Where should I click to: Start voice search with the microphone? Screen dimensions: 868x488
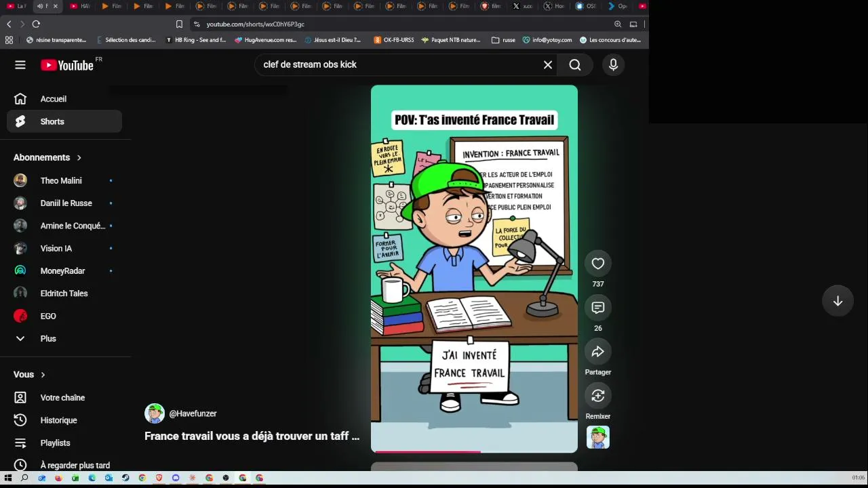[613, 65]
